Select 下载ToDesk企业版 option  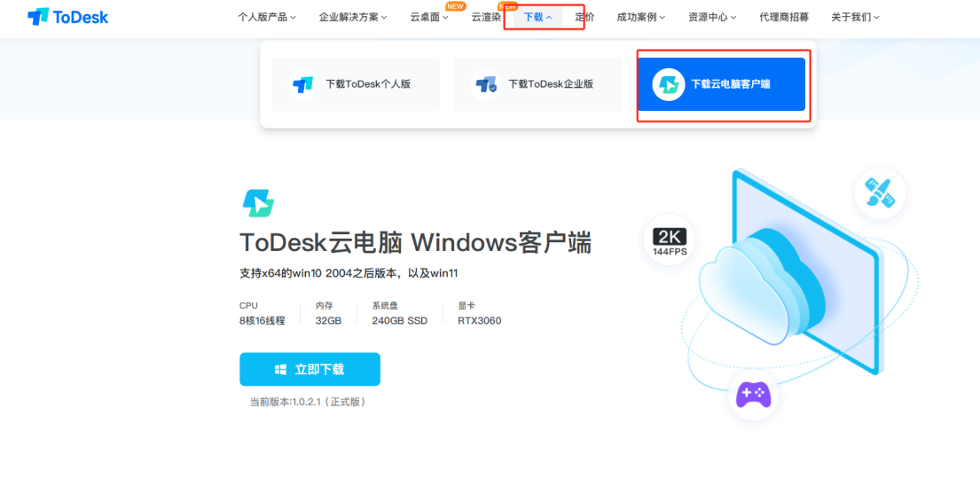coord(538,84)
